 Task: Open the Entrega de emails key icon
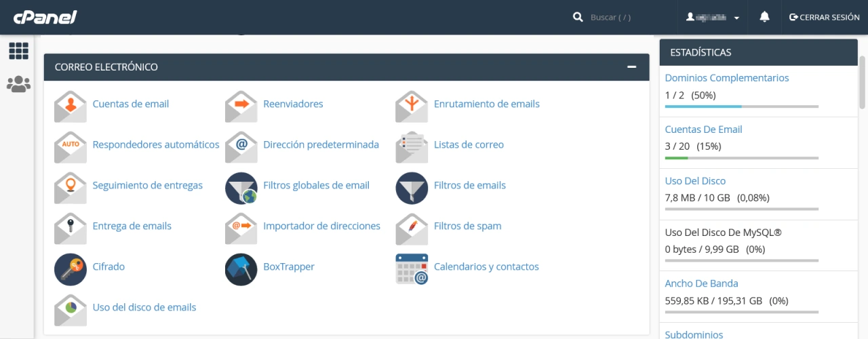(71, 228)
